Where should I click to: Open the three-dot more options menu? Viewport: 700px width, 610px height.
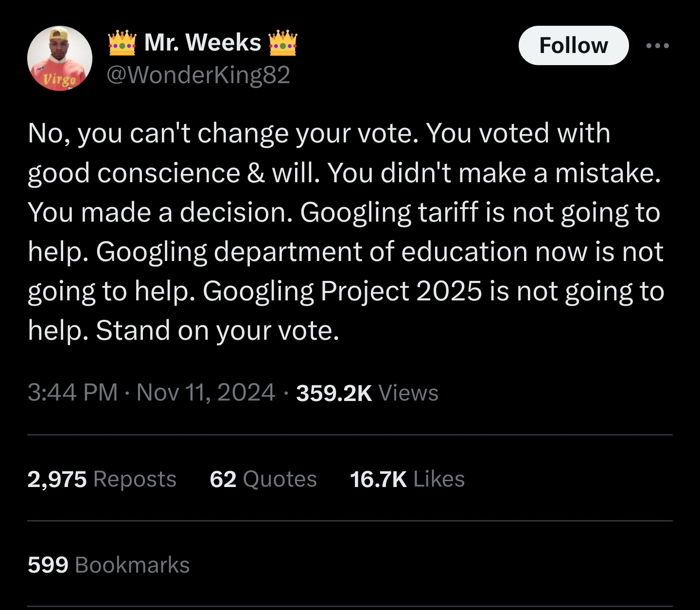pos(658,46)
